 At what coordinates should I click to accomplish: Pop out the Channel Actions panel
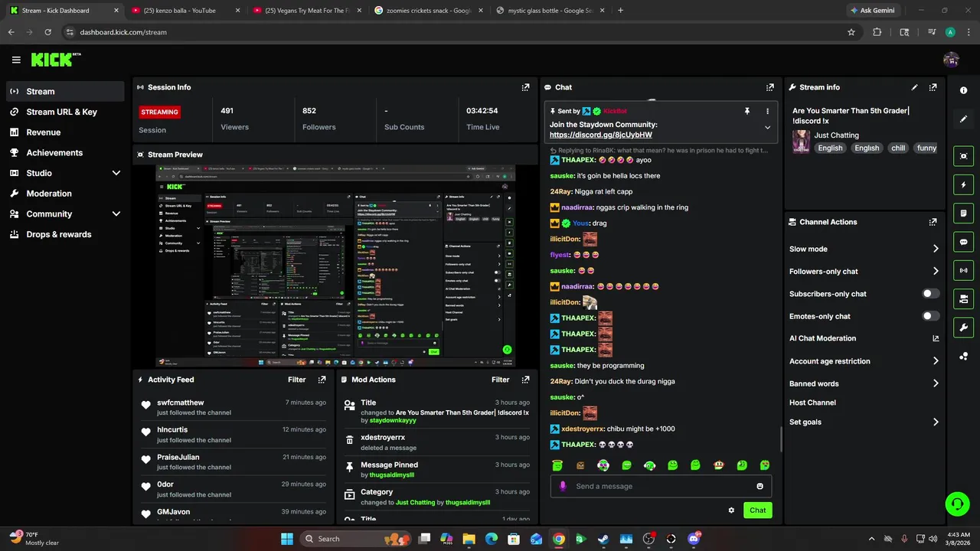pos(933,222)
